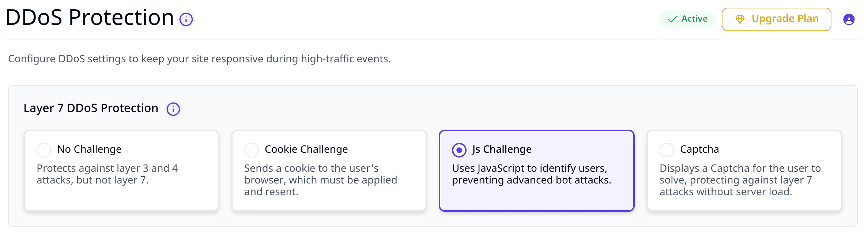Select the Captcha radio button
Viewport: 868px width, 241px height.
point(667,150)
